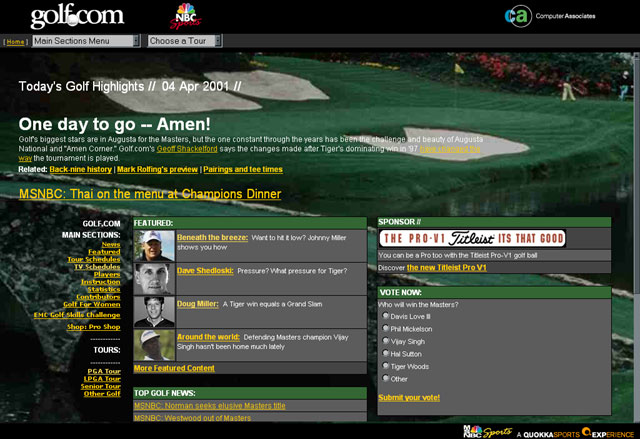The height and width of the screenshot is (439, 640).
Task: Open the Main Sections Menu dropdown
Action: click(86, 41)
